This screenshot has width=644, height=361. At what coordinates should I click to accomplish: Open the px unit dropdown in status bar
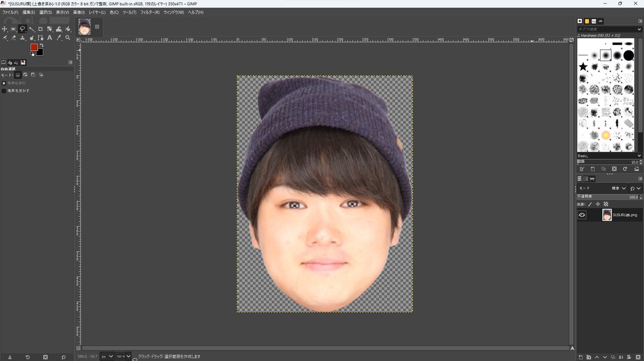[107, 356]
